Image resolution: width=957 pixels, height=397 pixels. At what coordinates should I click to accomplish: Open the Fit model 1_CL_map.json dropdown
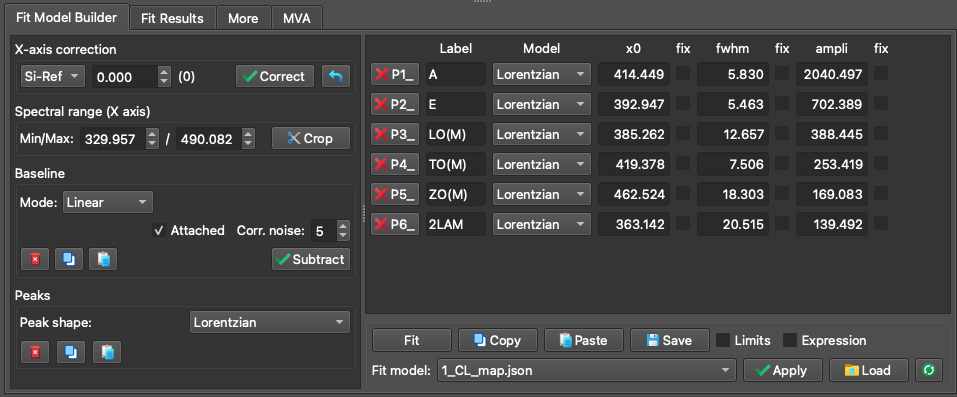[x=587, y=370]
